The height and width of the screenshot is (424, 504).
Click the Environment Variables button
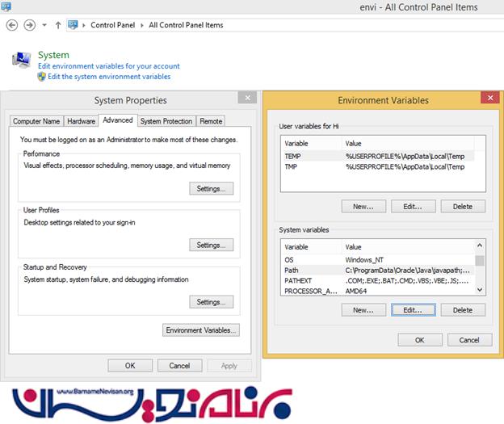tap(201, 330)
